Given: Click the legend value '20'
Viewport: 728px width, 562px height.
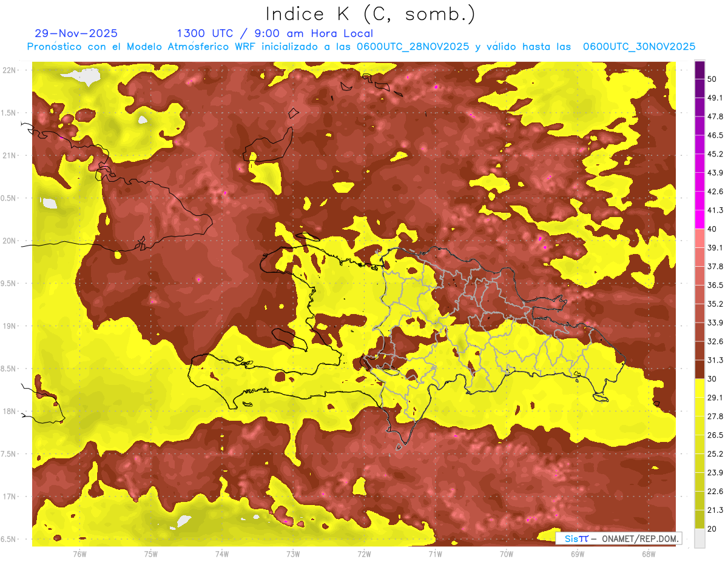Looking at the screenshot, I should (x=712, y=529).
